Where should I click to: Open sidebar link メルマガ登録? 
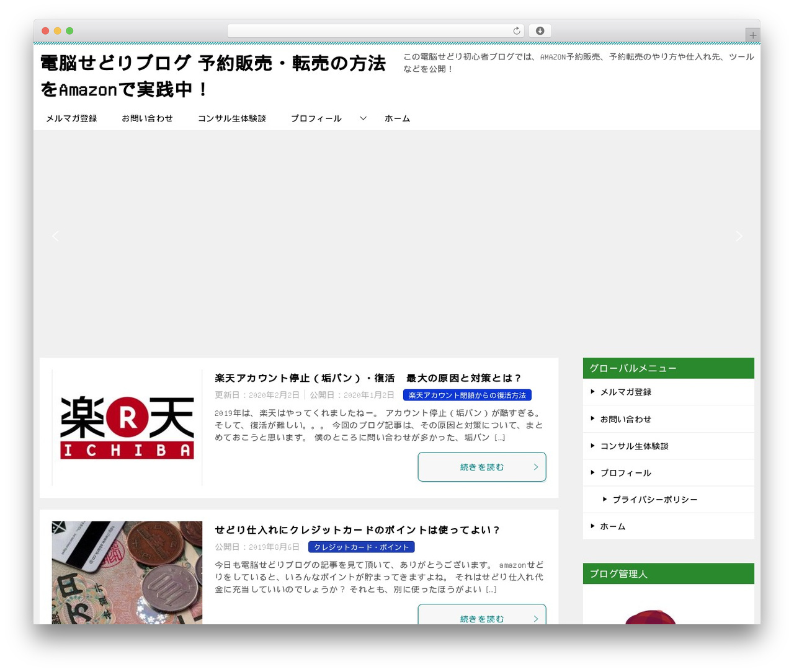(626, 392)
